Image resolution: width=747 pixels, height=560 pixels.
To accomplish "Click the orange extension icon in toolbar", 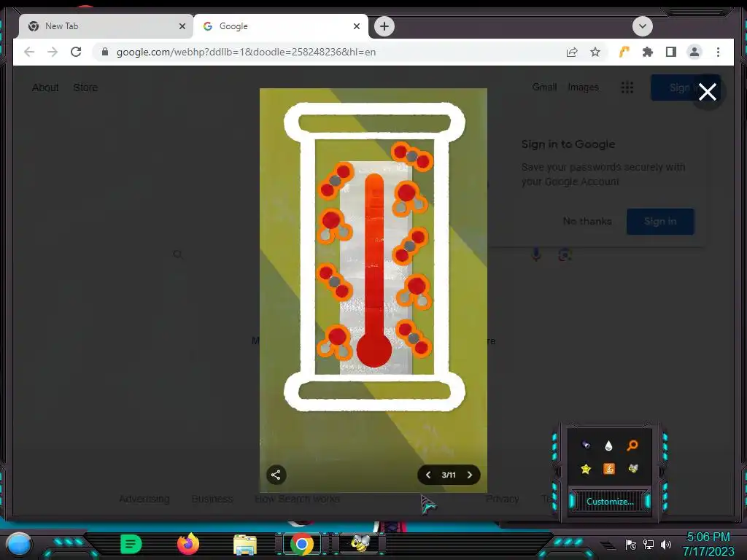I will point(624,52).
